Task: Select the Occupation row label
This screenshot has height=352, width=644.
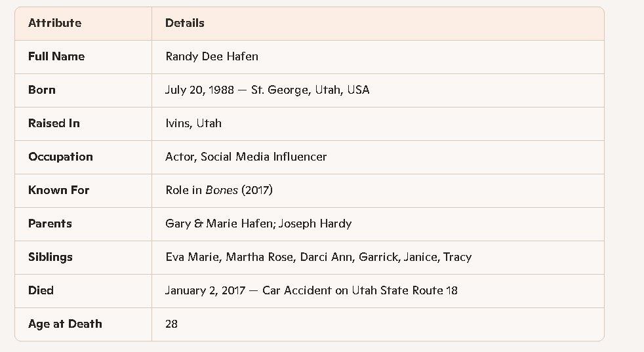Action: point(60,157)
